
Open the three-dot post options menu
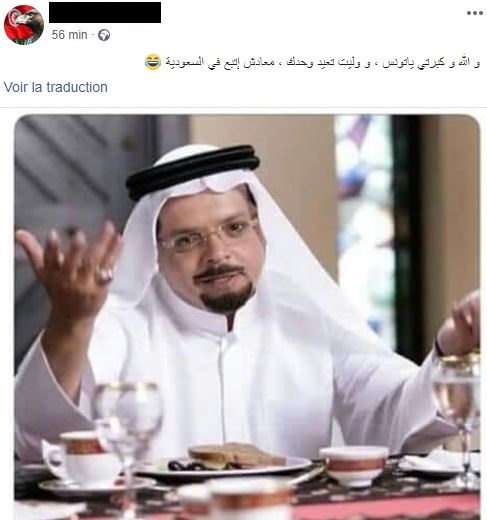pos(475,13)
